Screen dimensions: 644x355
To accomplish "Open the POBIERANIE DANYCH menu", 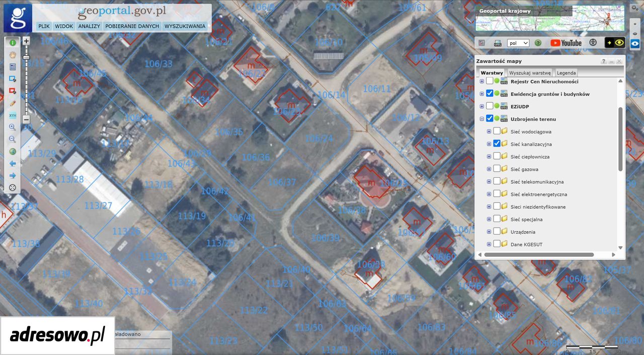I will coord(132,26).
